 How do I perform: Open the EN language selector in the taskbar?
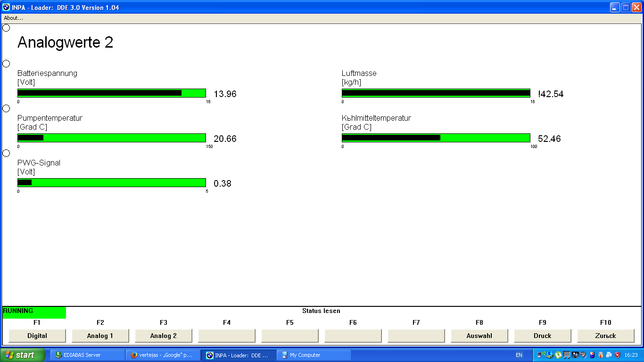point(519,355)
